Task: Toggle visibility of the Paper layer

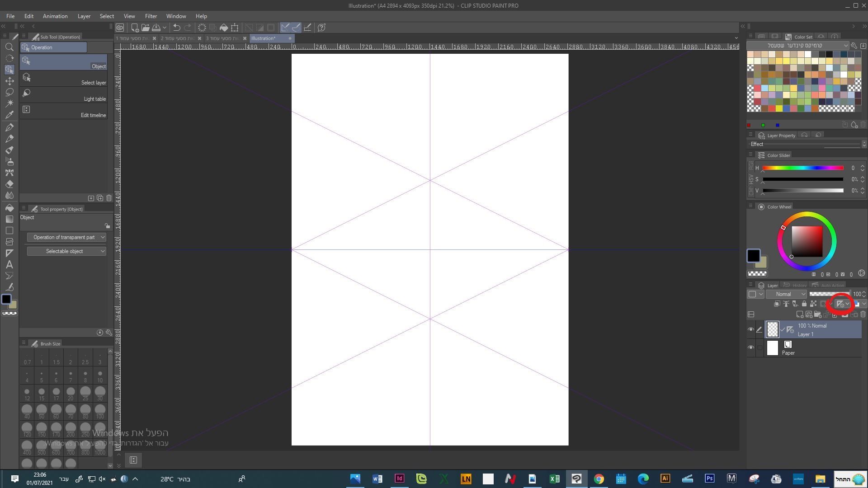Action: pos(751,347)
